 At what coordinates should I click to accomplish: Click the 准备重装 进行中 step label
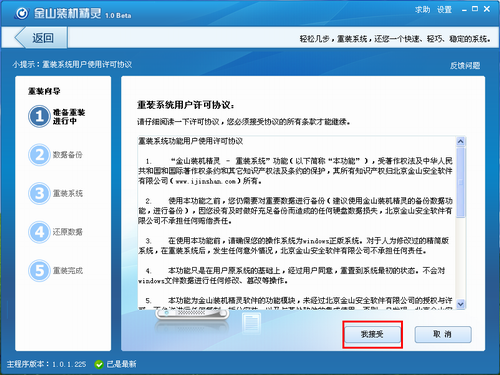(x=69, y=116)
